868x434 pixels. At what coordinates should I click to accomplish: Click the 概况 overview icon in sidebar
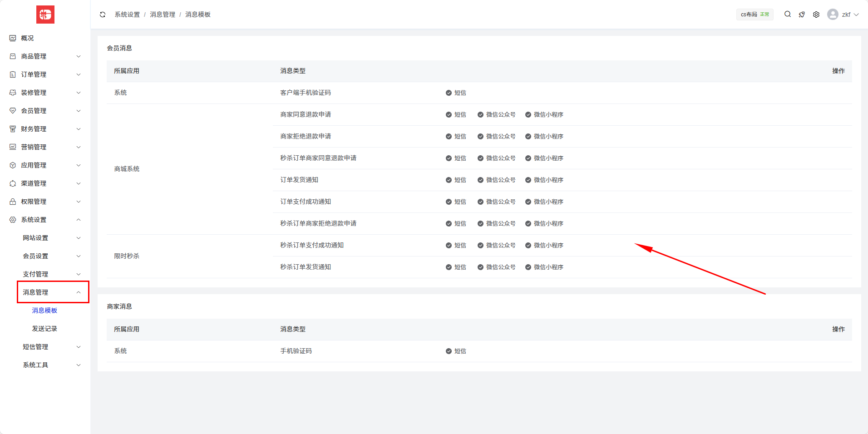[13, 38]
